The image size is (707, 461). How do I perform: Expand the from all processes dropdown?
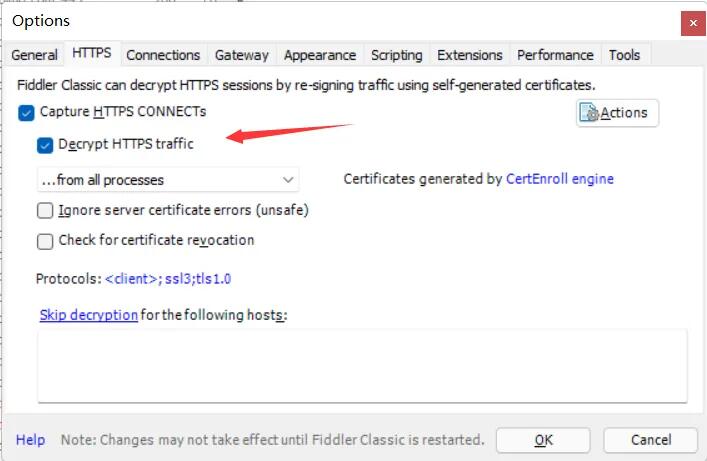point(167,180)
